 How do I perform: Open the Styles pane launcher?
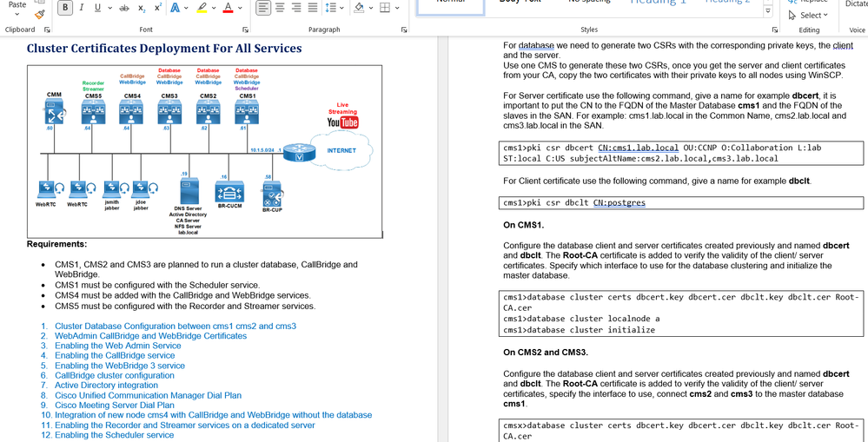pos(774,30)
